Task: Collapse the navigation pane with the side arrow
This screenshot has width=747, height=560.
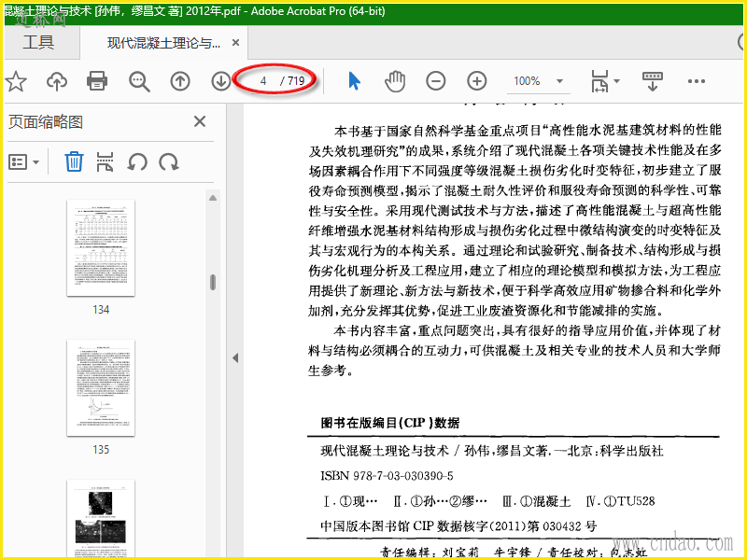Action: 235,358
